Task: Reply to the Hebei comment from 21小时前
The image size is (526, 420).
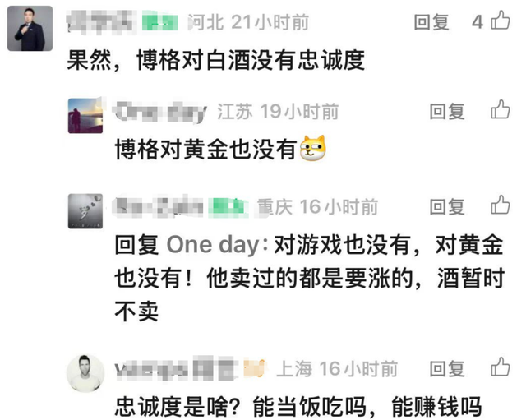Action: point(431,22)
